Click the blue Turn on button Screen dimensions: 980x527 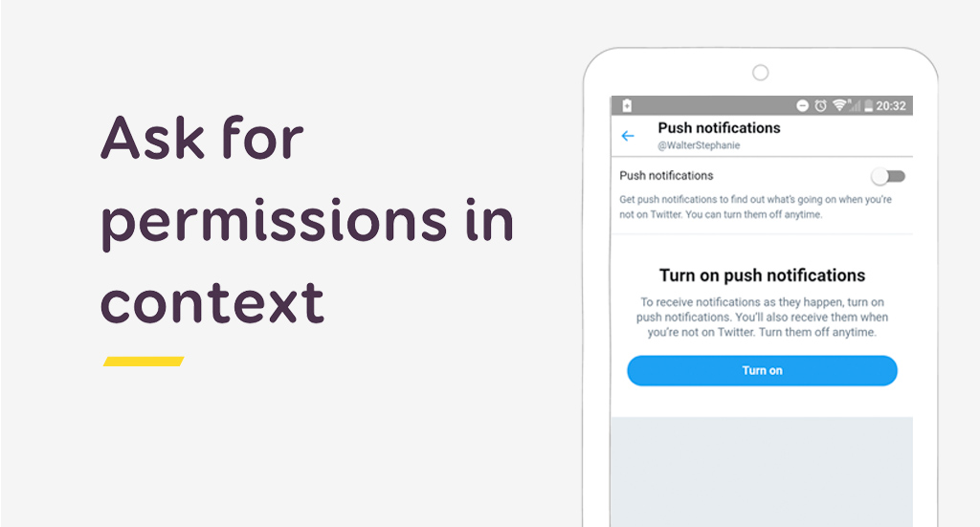coord(762,370)
